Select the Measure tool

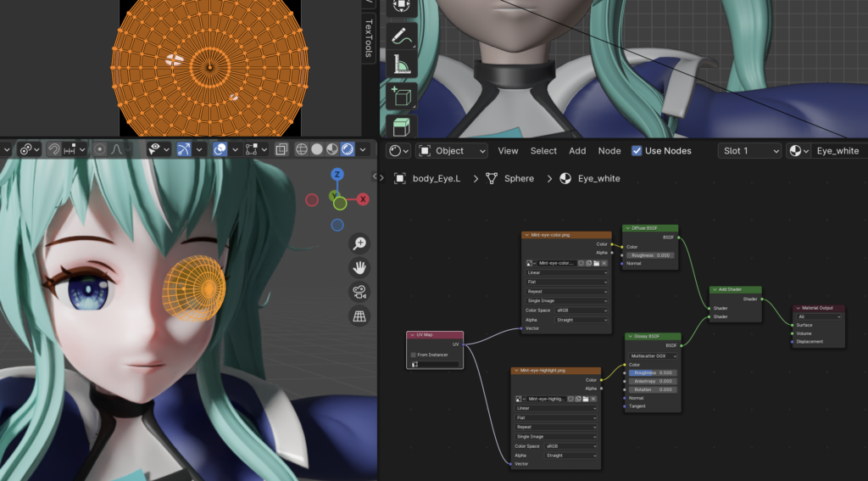pos(401,64)
